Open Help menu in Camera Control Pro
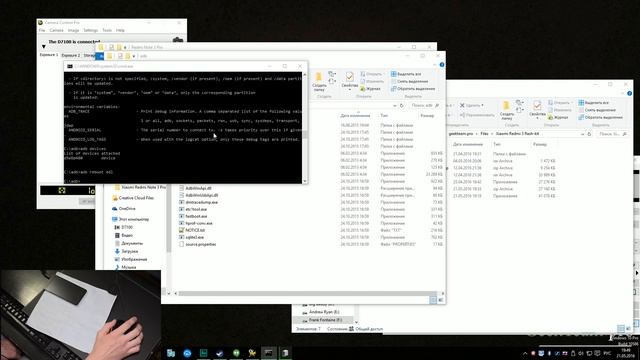The height and width of the screenshot is (360, 640). click(120, 30)
